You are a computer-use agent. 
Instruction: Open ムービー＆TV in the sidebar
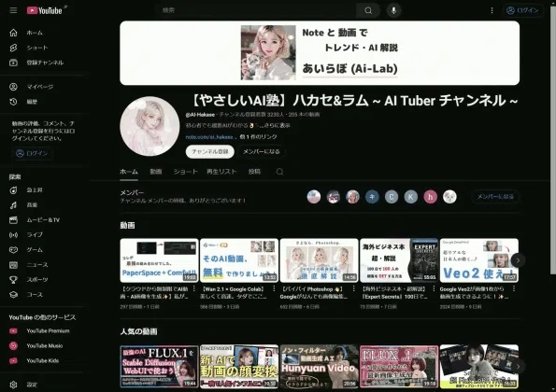(43, 220)
